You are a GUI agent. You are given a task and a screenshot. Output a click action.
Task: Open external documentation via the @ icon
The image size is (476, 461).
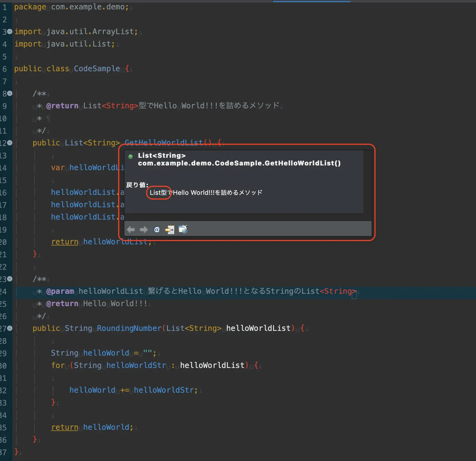157,230
